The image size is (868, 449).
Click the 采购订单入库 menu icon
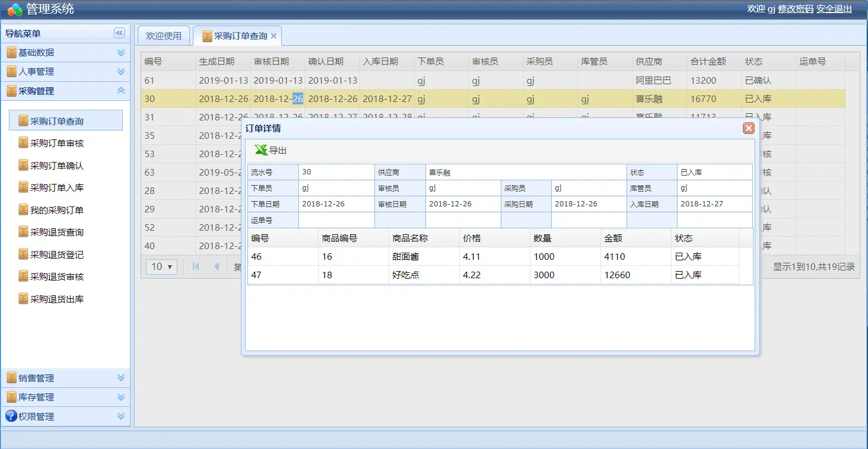[x=23, y=187]
